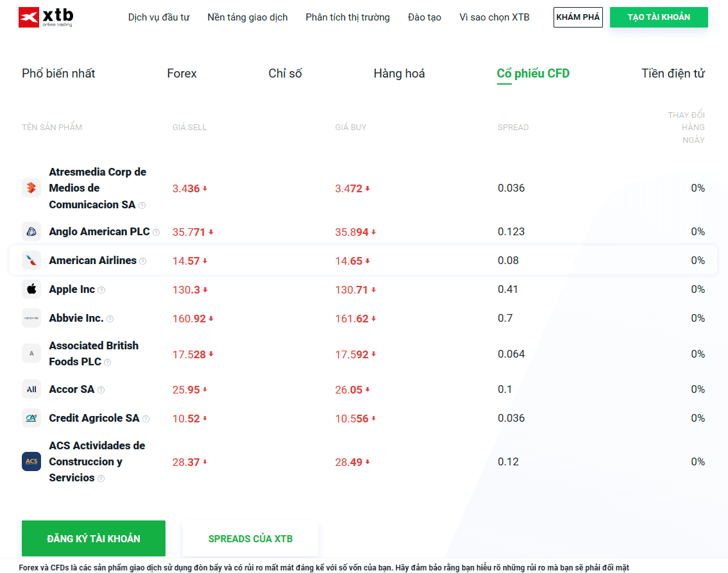Open info icon beside Anglo American PLC
Image resolution: width=728 pixels, height=573 pixels.
tap(156, 233)
